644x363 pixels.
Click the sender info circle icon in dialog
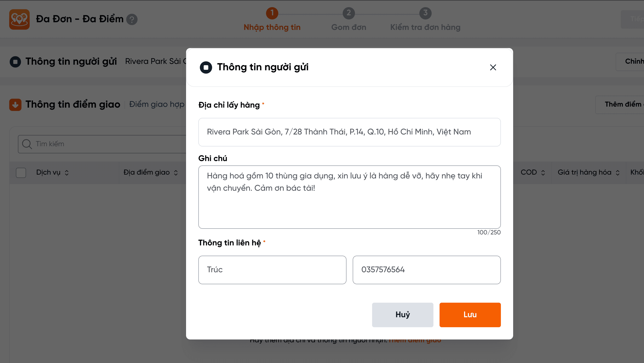click(x=206, y=67)
